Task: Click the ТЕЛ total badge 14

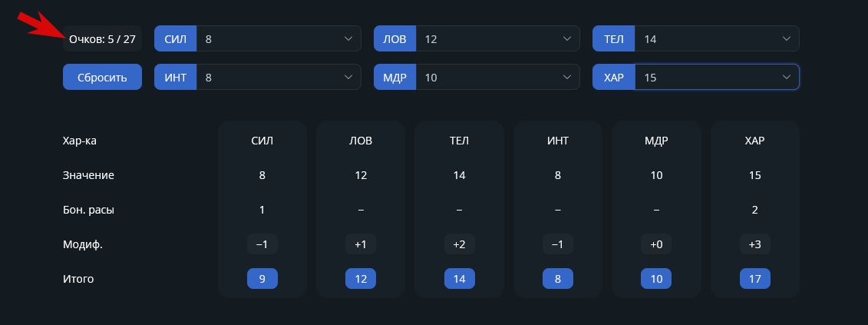Action: point(460,279)
